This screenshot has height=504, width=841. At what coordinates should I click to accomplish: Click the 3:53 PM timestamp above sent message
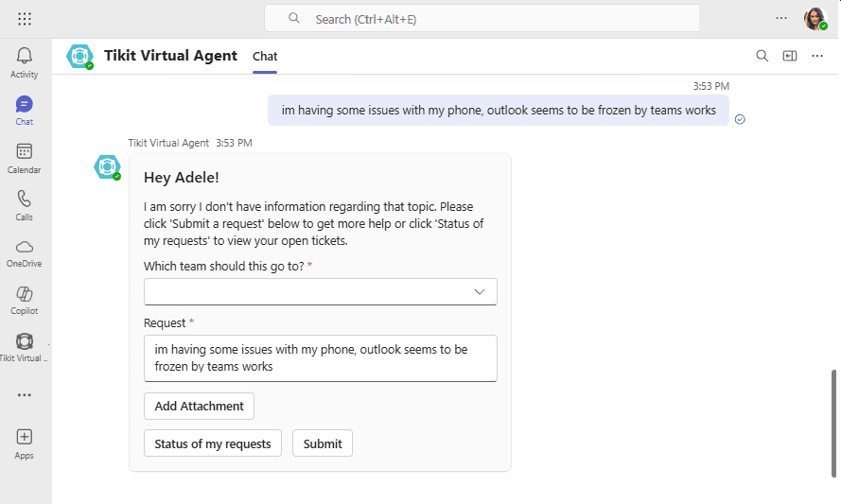(710, 86)
